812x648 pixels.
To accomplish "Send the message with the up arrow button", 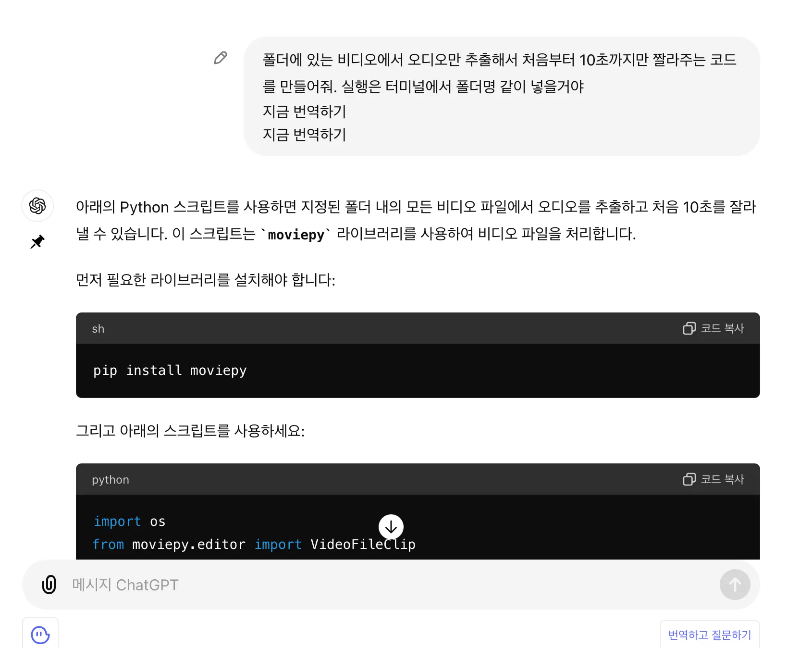I will coord(735,585).
